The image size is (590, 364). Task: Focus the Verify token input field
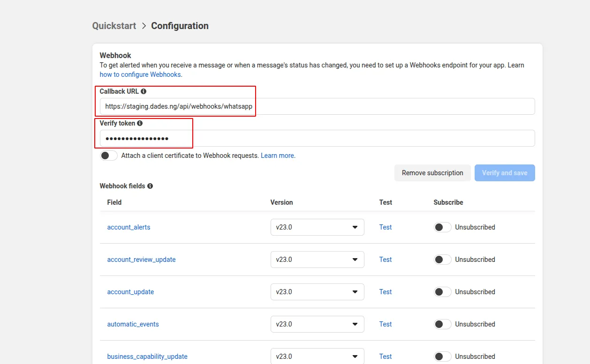click(318, 138)
